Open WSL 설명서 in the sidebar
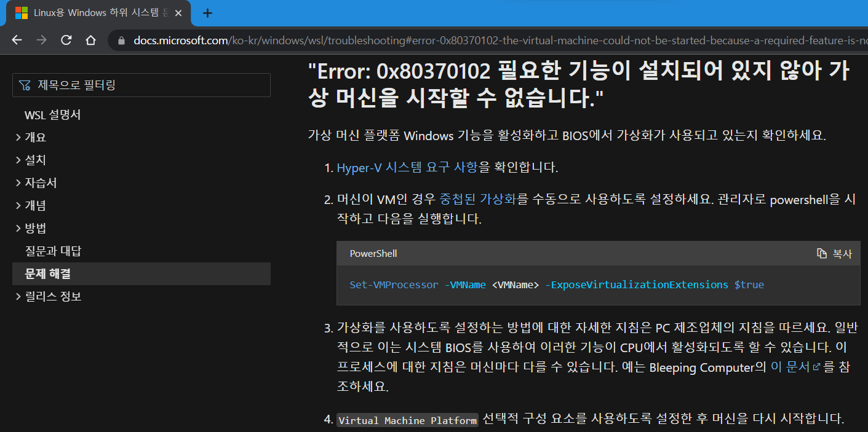 [x=52, y=115]
